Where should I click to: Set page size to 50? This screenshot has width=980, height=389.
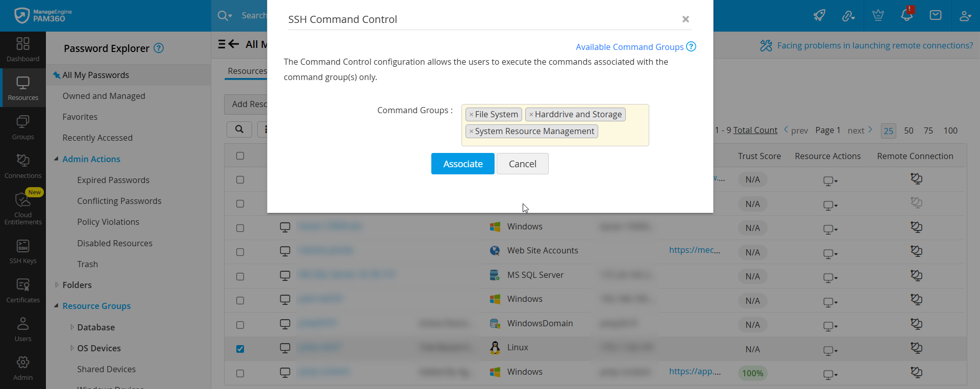point(909,131)
